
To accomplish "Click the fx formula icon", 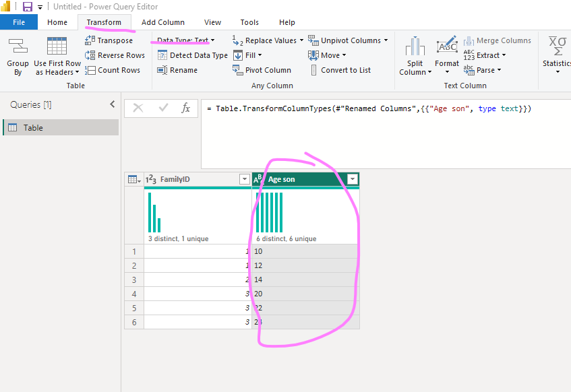I will coord(185,108).
